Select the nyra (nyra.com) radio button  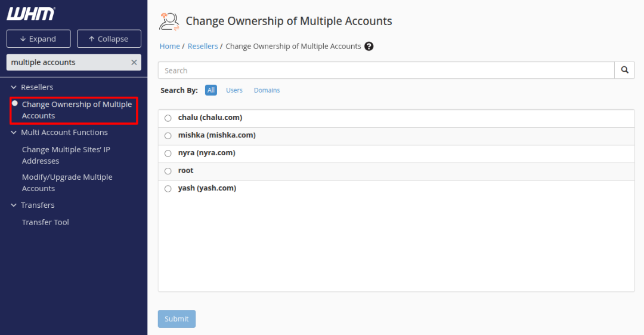pyautogui.click(x=168, y=153)
